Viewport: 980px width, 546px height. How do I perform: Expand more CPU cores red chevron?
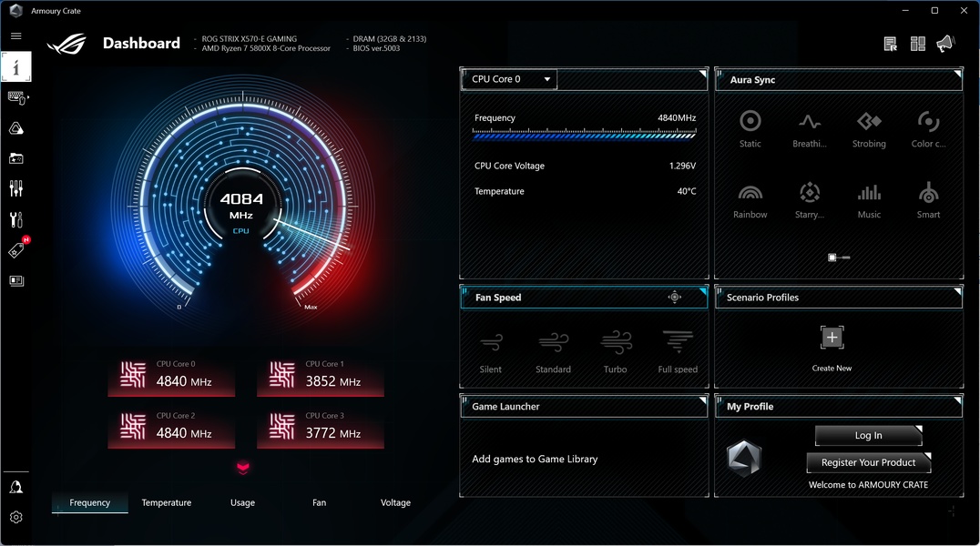[242, 468]
